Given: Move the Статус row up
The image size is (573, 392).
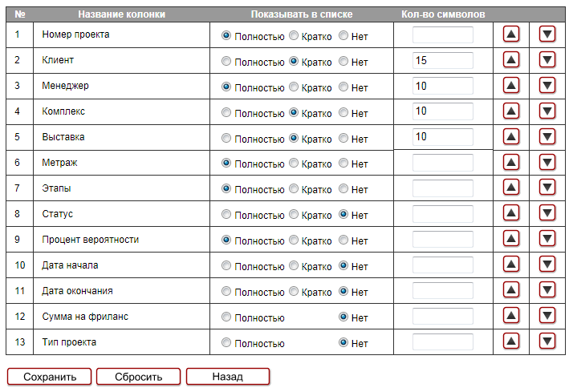Looking at the screenshot, I should [x=511, y=214].
